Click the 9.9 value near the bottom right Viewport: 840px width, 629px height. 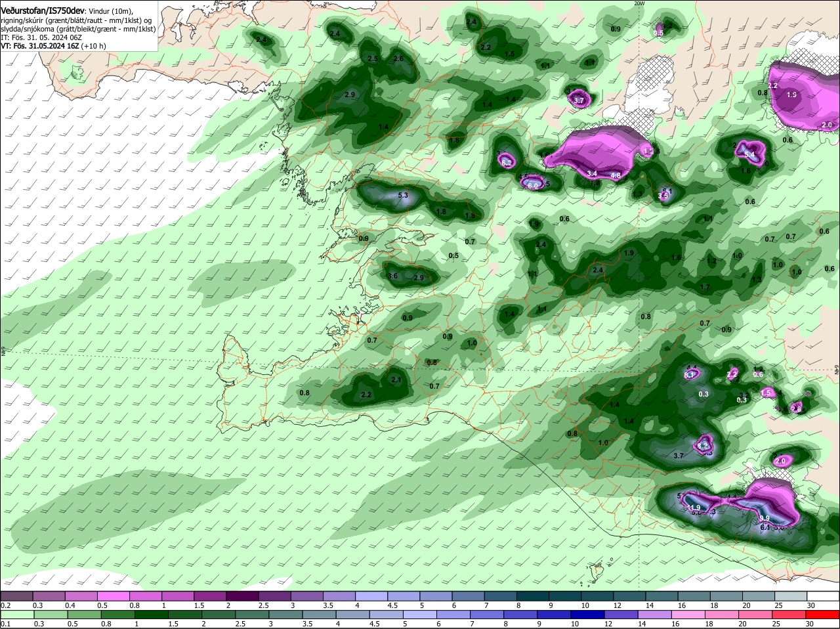click(765, 518)
